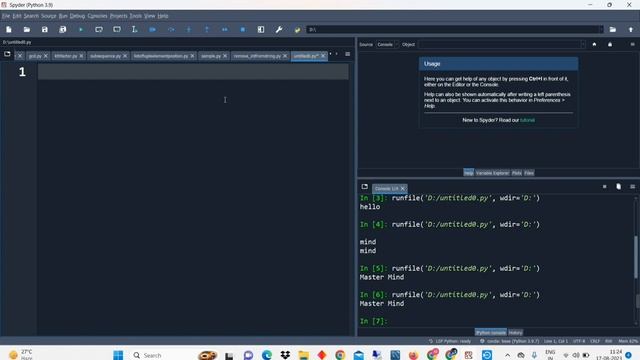
Task: Save the current file
Action: (44, 29)
